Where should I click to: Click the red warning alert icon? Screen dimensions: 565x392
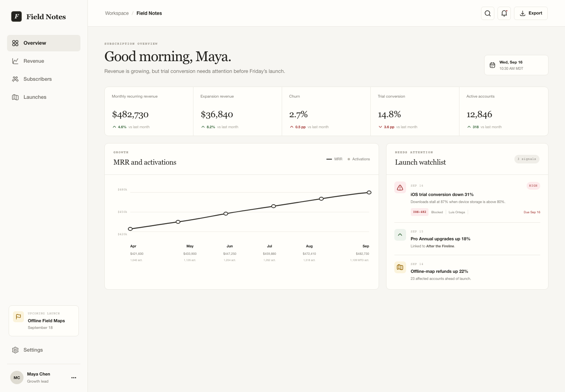(400, 188)
